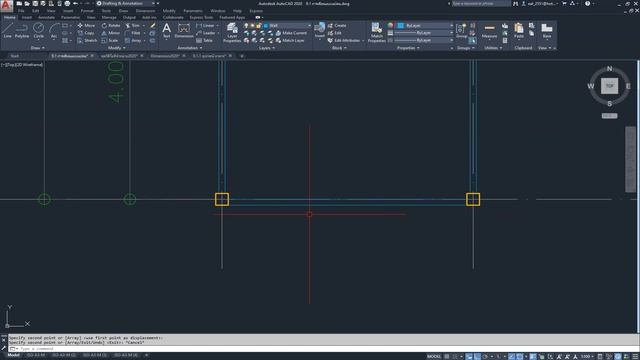
Task: Activate the Move command
Action: pyautogui.click(x=86, y=25)
